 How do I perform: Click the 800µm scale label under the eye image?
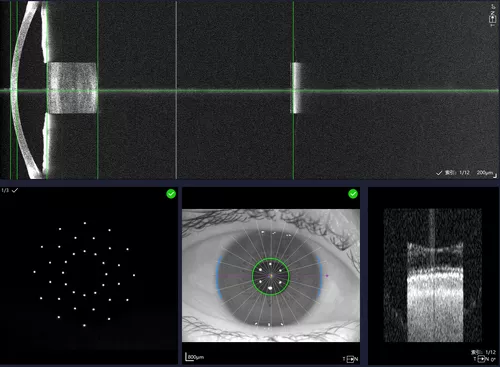[195, 357]
